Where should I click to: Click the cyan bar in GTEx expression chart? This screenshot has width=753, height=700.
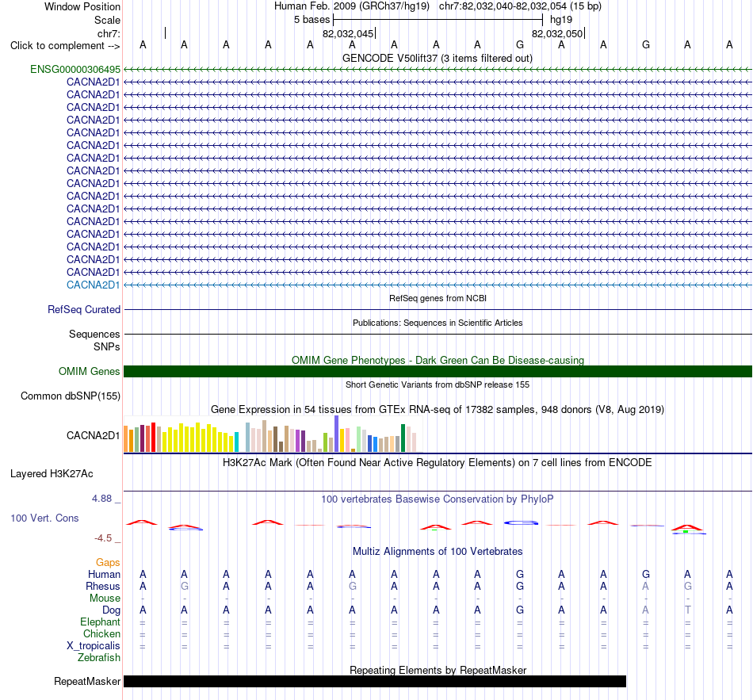236,442
